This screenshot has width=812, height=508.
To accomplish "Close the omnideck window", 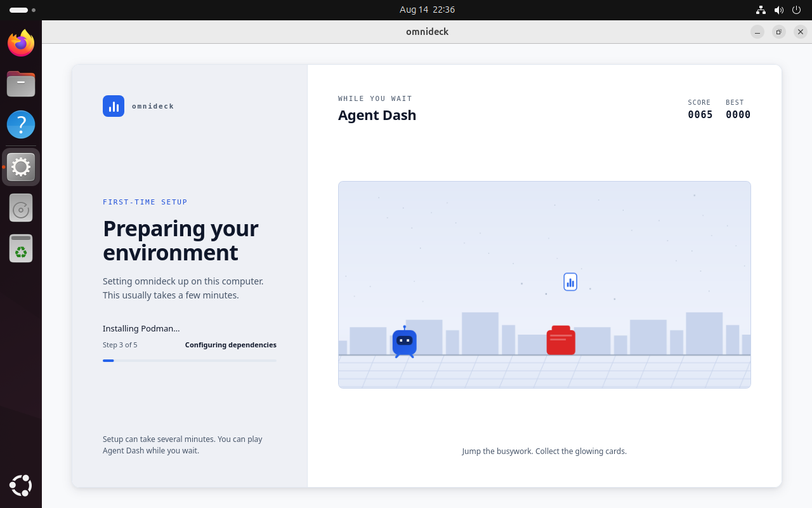I will [801, 32].
